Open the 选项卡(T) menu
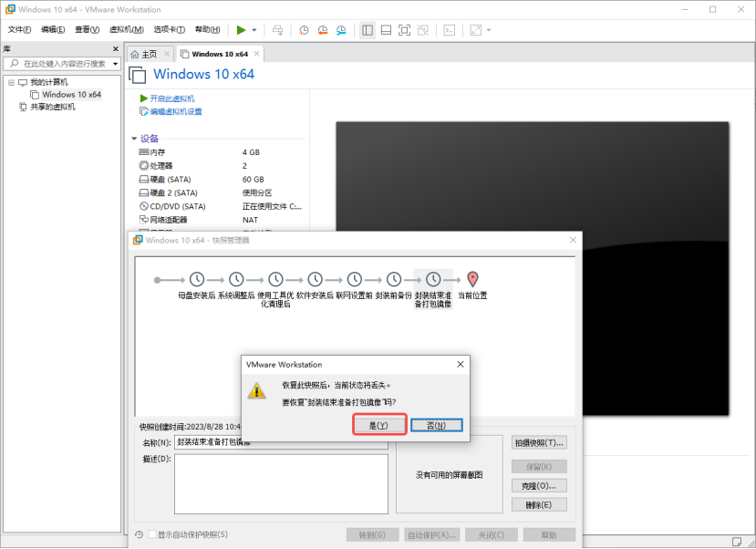This screenshot has height=549, width=756. tap(170, 30)
